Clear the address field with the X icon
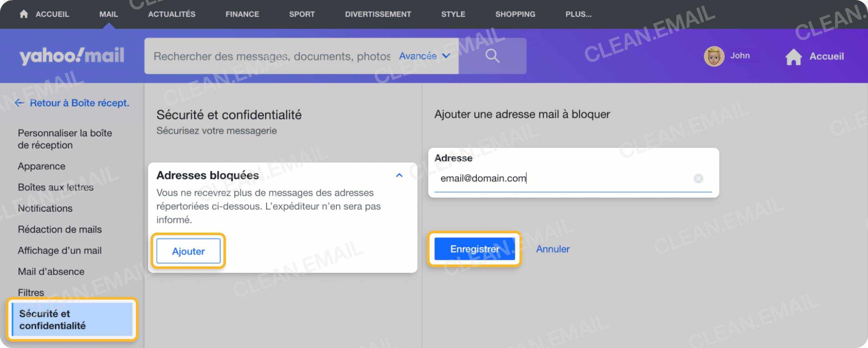Viewport: 868px width, 348px height. (698, 178)
